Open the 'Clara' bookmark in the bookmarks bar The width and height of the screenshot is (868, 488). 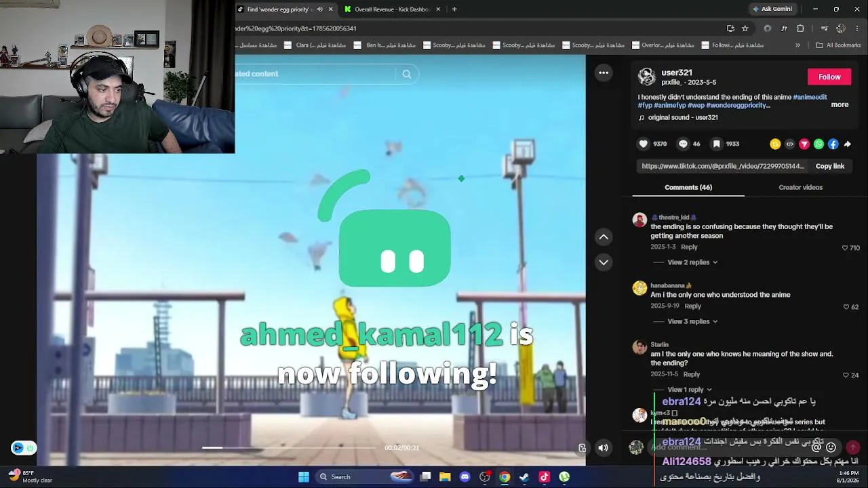[315, 45]
